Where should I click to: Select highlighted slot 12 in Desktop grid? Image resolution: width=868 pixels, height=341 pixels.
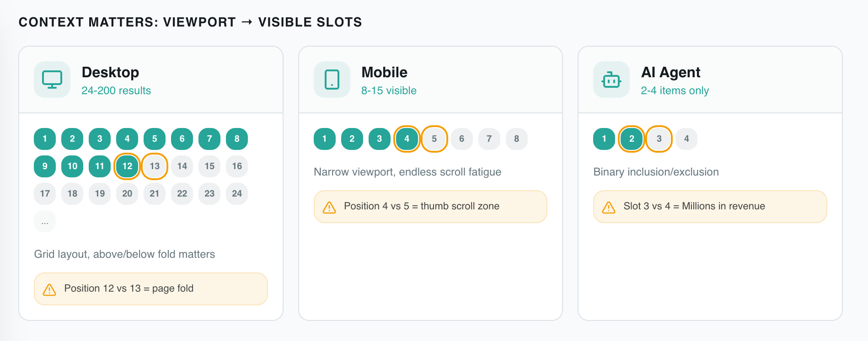(127, 166)
